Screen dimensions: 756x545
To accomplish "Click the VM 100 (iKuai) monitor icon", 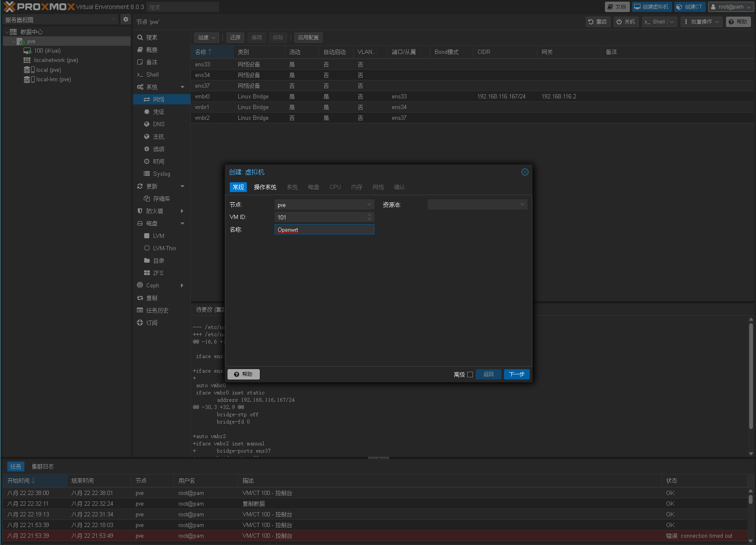I will click(27, 51).
